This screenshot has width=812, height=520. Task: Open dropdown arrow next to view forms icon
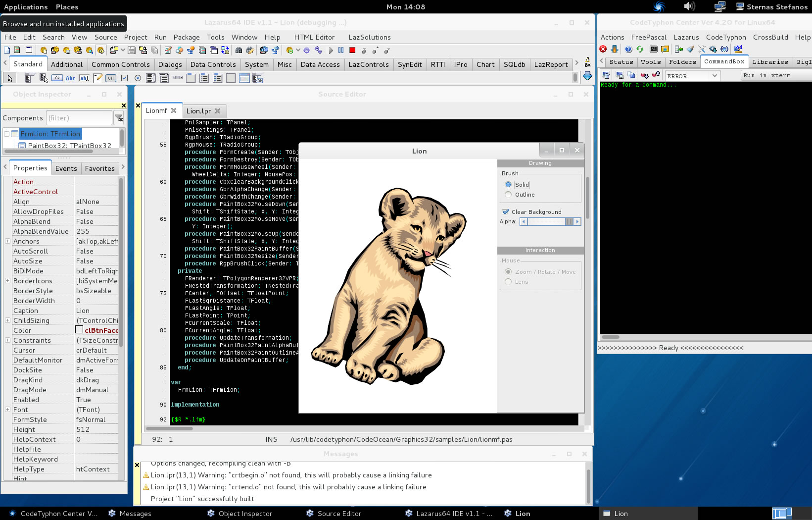[x=123, y=50]
